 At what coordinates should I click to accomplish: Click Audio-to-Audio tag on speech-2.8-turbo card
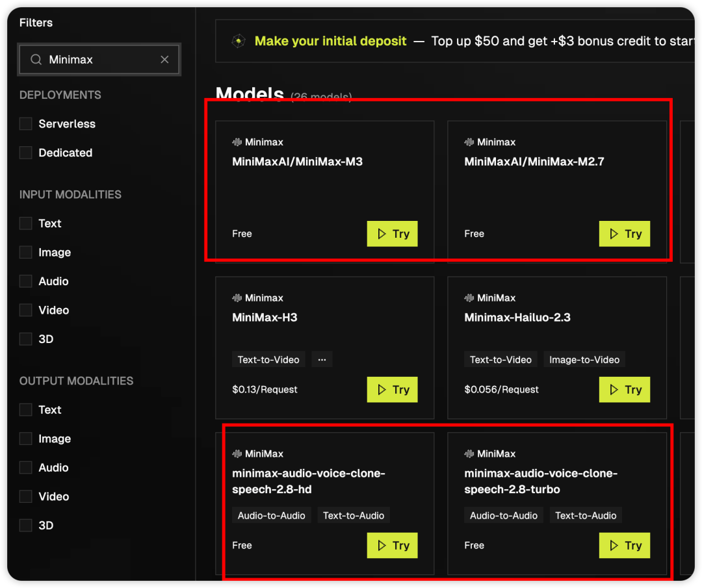(504, 515)
